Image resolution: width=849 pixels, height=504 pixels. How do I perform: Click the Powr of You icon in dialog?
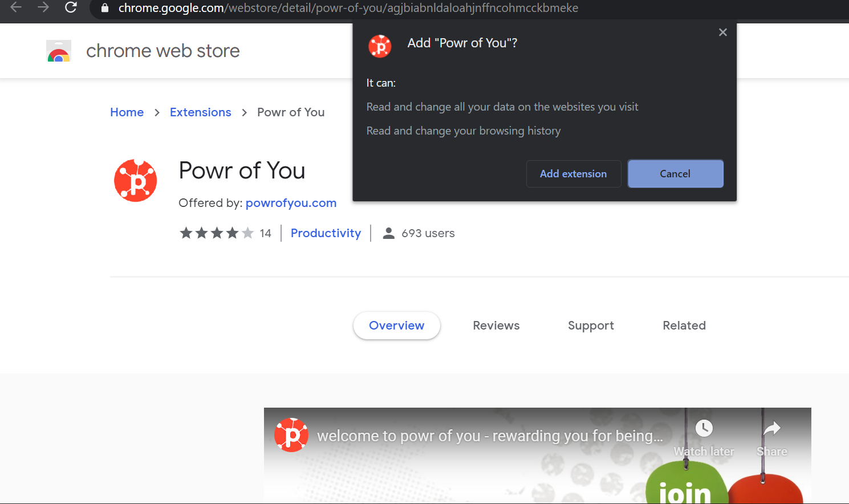coord(380,46)
